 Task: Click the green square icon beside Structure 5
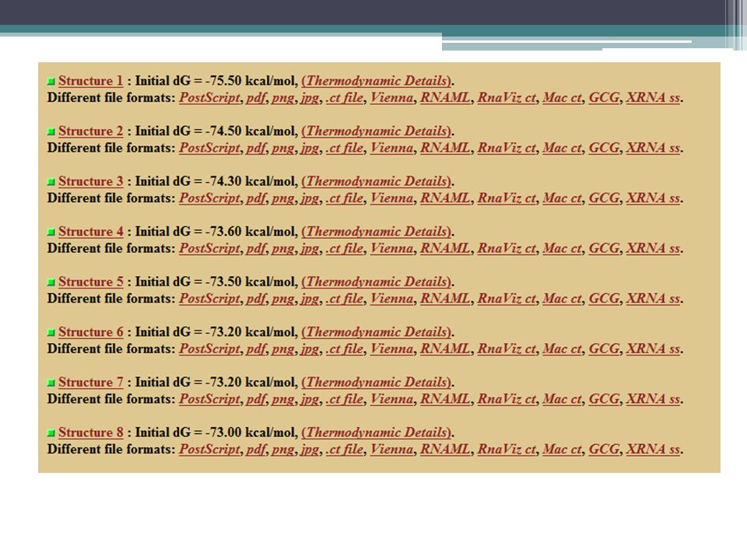click(51, 283)
